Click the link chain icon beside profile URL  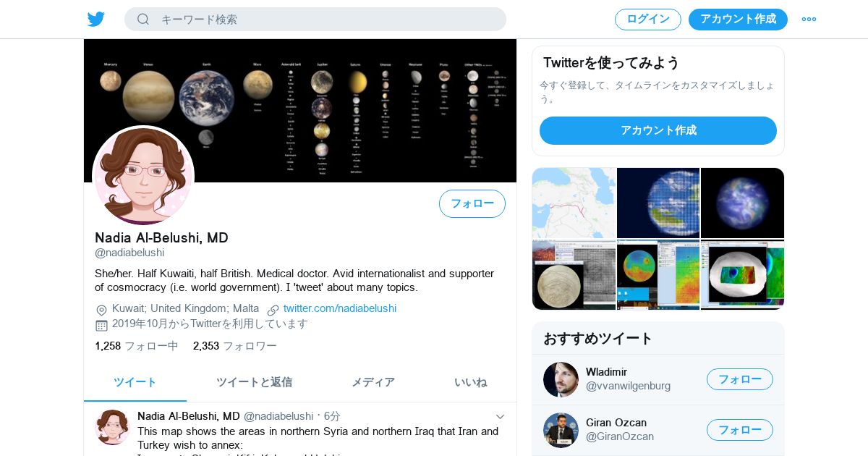pos(273,309)
